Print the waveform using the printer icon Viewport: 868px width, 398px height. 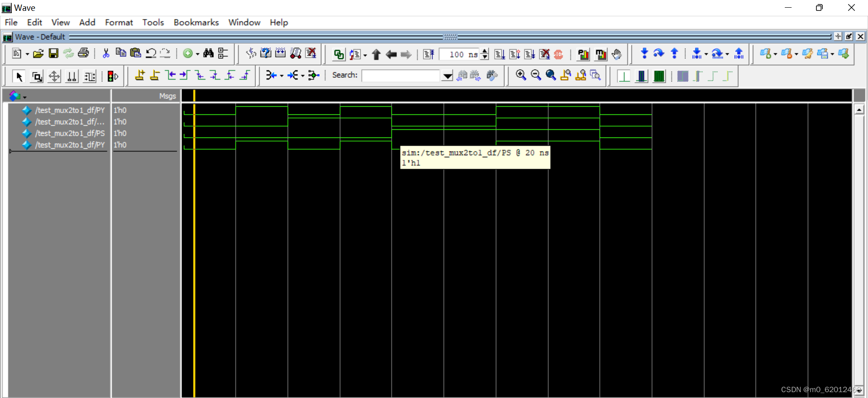coord(83,53)
